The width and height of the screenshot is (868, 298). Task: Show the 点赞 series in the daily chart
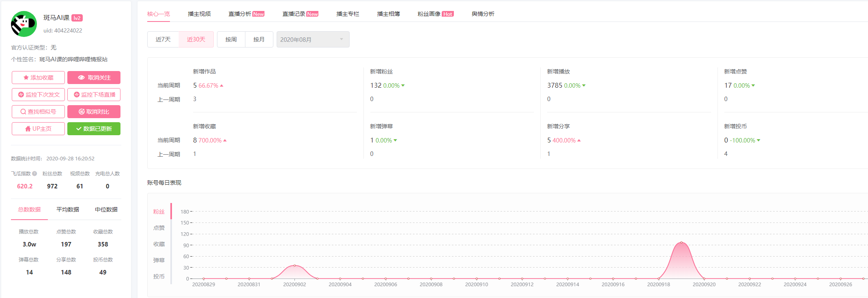click(x=159, y=228)
